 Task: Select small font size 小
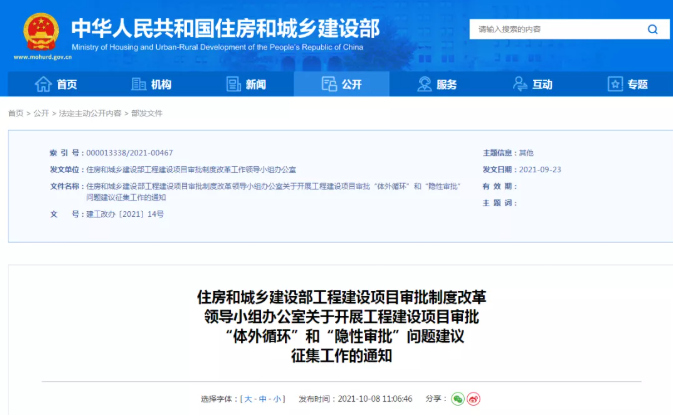pos(277,398)
